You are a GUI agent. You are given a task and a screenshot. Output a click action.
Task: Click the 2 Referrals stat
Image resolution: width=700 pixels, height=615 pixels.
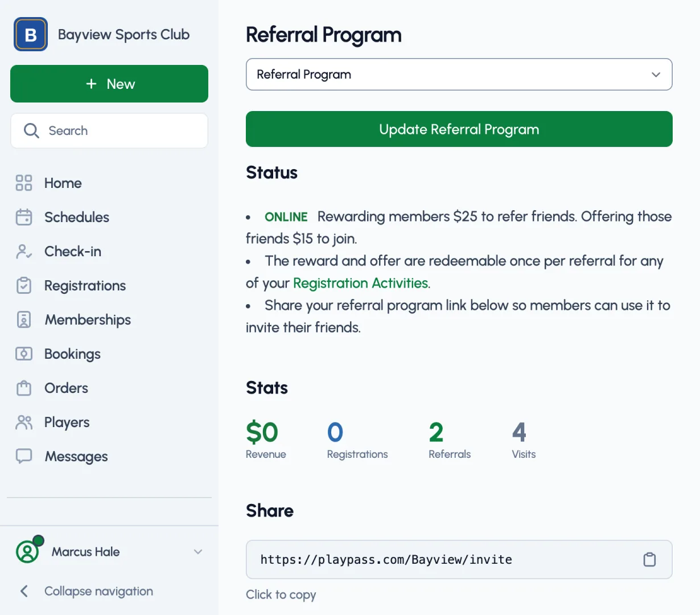450,440
